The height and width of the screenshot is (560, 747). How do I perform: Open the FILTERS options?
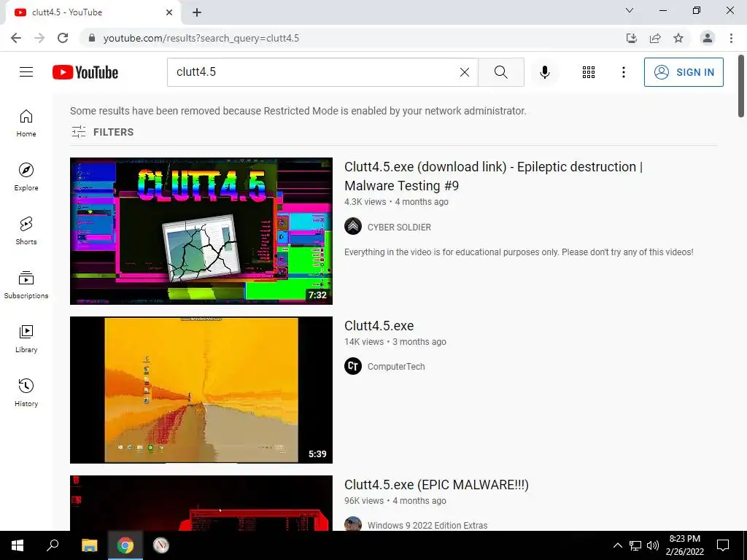(102, 132)
